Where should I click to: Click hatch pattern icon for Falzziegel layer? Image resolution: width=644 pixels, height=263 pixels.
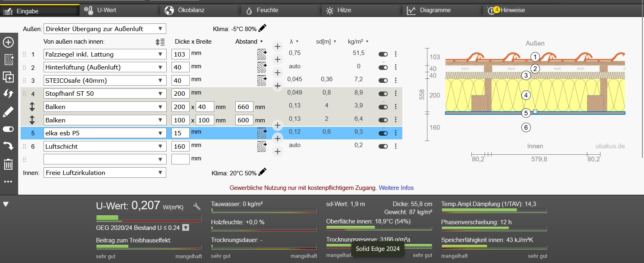(262, 54)
